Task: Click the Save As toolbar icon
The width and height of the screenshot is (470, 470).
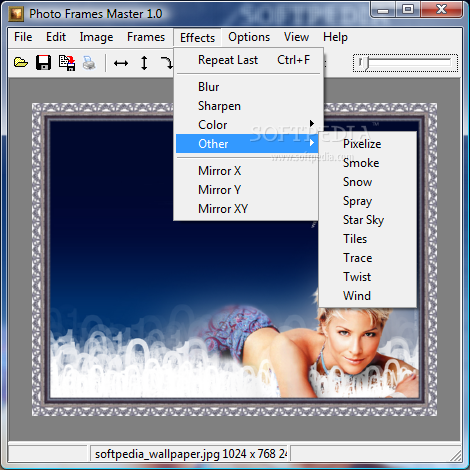Action: coord(67,63)
